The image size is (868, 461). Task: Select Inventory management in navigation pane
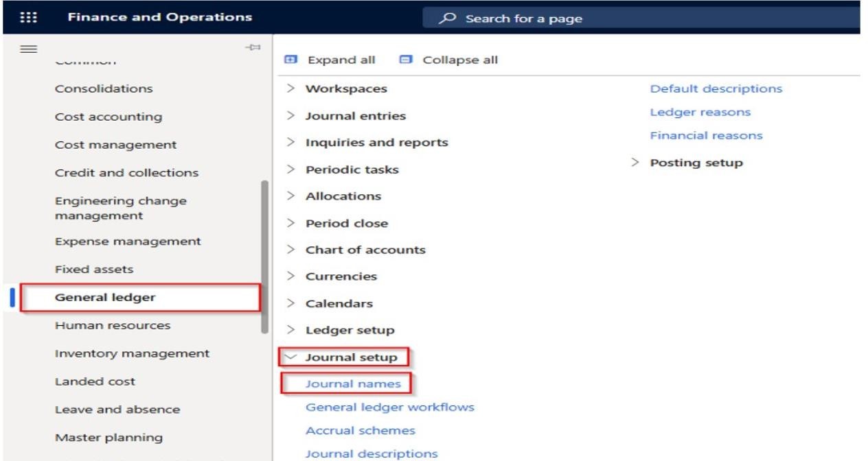(132, 353)
